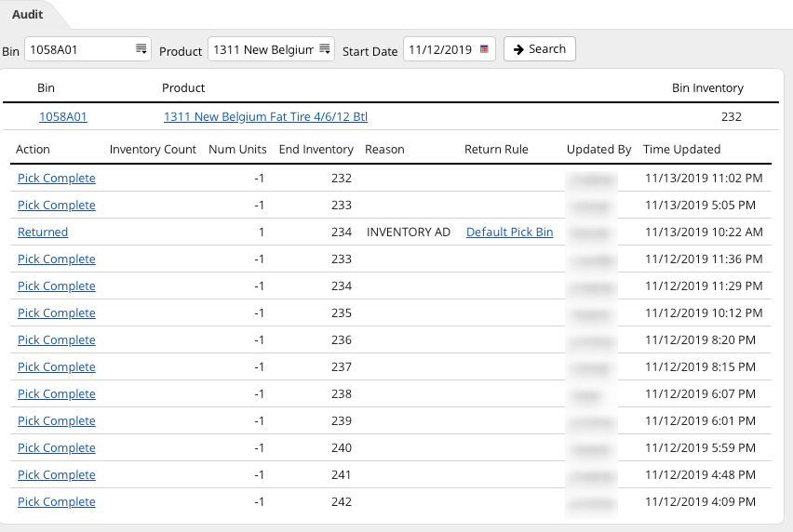
Task: Open Pick Complete entry from 11/13/2019 5:05 PM
Action: pos(57,206)
